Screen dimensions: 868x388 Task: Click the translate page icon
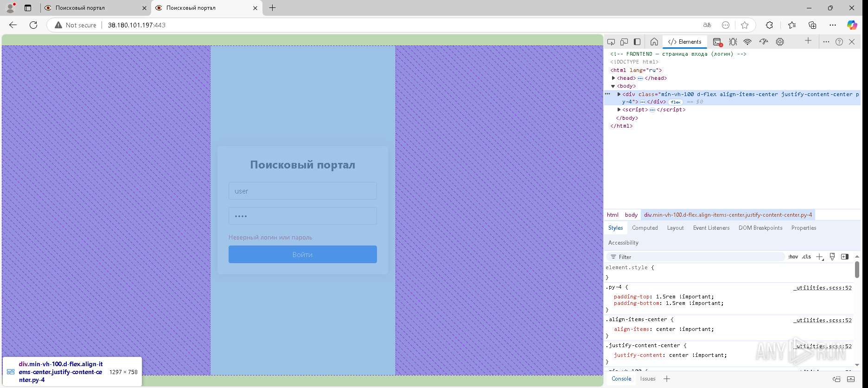pos(707,25)
